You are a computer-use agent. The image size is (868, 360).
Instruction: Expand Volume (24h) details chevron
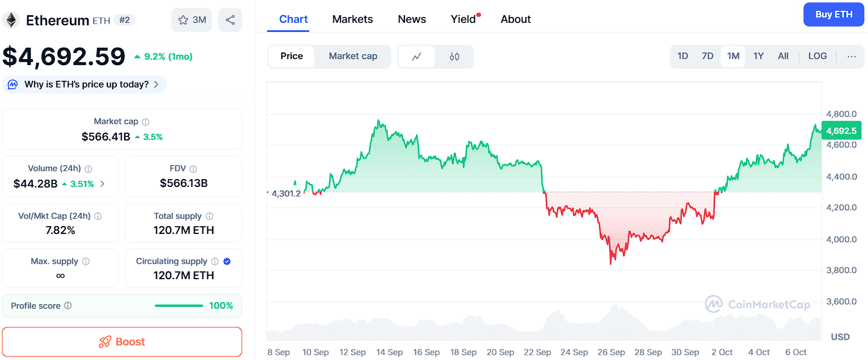coord(102,184)
